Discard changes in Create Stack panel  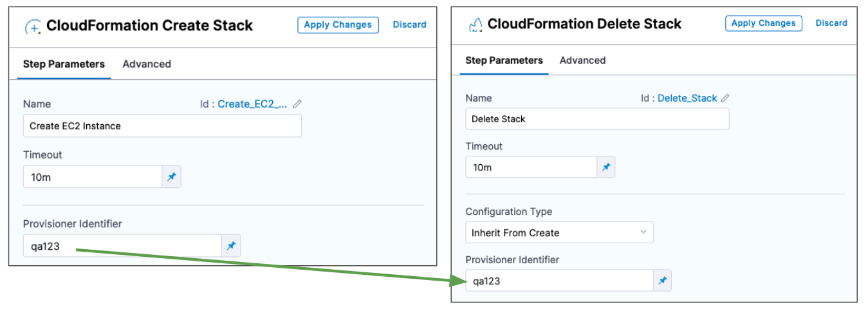point(409,24)
